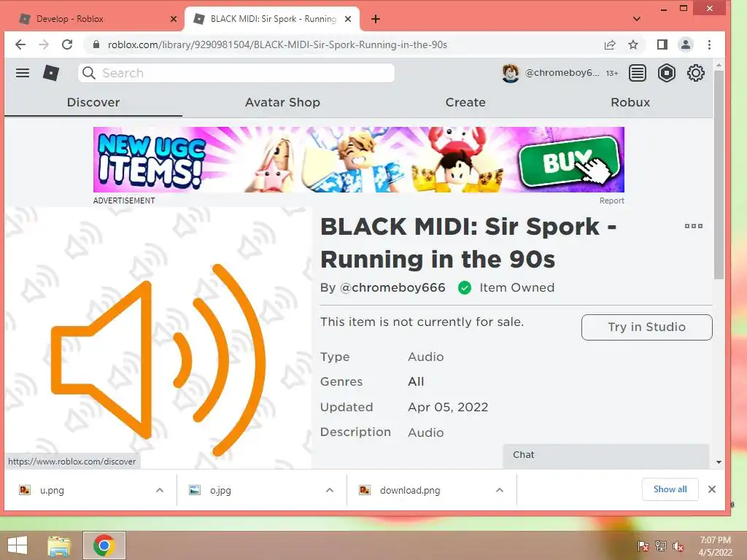This screenshot has width=747, height=560.
Task: Open File Explorer from the taskbar
Action: coord(59,545)
